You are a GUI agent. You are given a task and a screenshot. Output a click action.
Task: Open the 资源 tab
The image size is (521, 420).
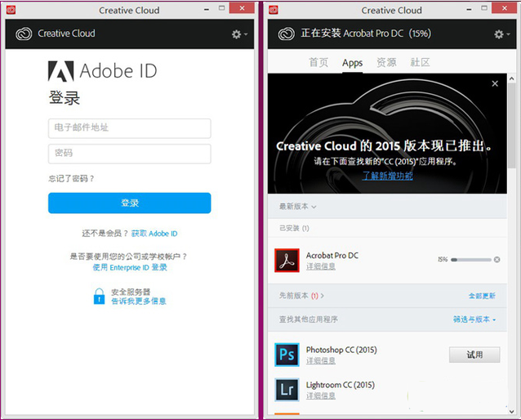click(386, 62)
